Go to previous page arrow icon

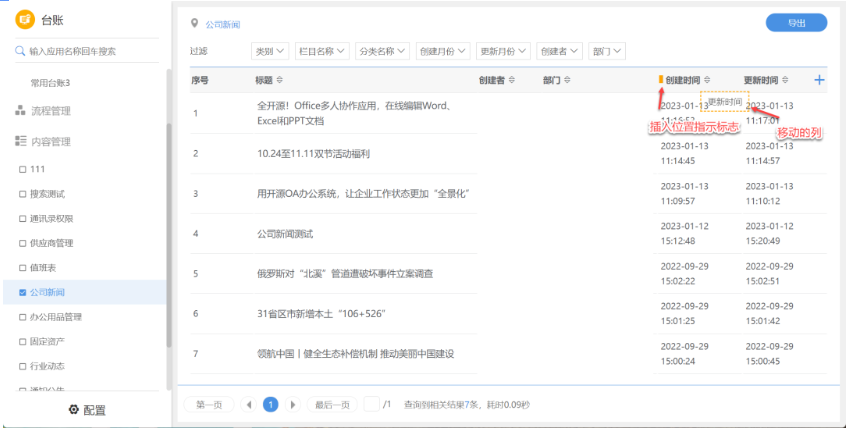[x=248, y=404]
